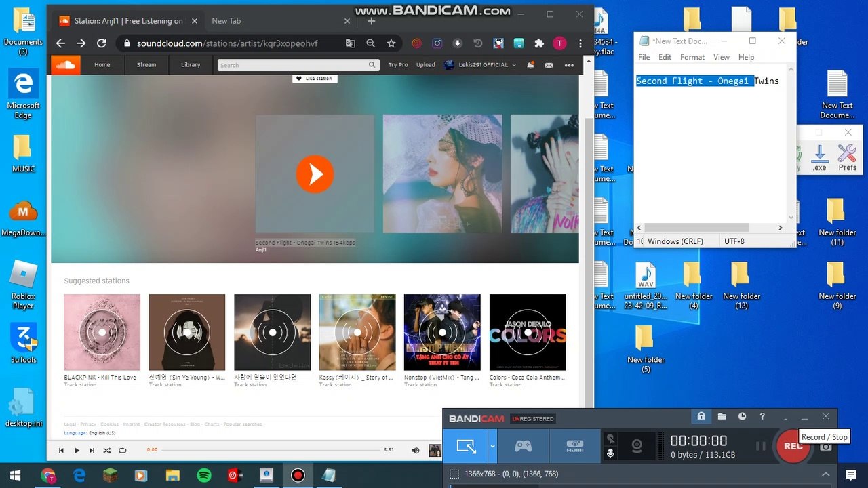Open File Explorer from the taskbar
This screenshot has height=488, width=868.
pos(173,475)
